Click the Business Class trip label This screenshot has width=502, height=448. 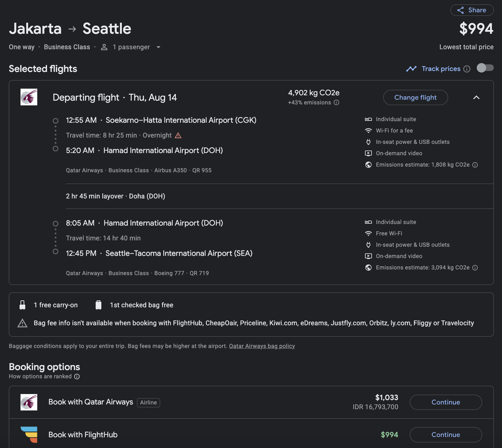click(67, 47)
